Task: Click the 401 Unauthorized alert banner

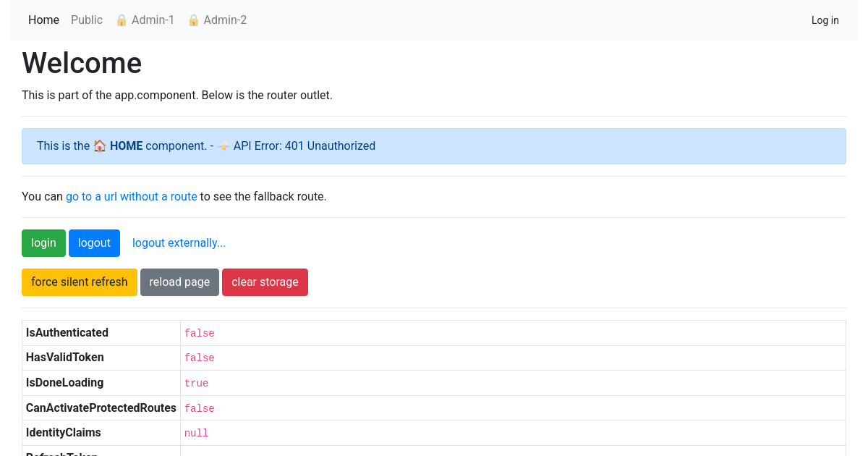Action: (x=434, y=145)
